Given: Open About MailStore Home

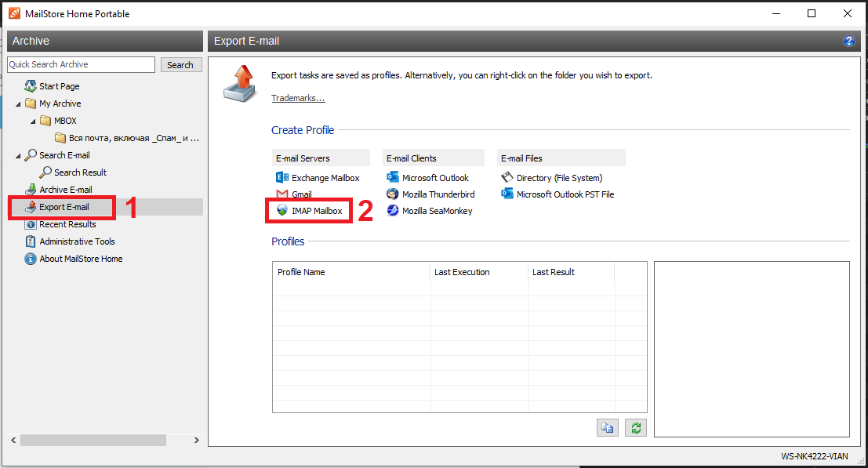Looking at the screenshot, I should coord(81,259).
